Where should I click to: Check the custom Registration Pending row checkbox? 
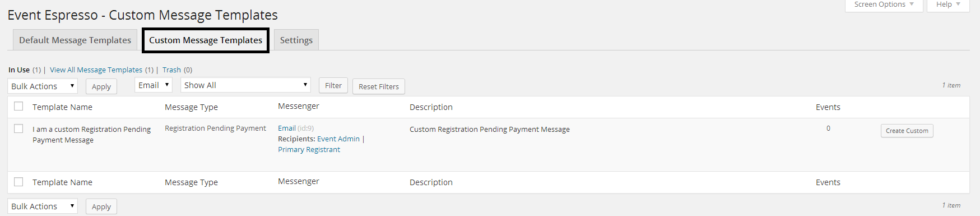pyautogui.click(x=18, y=128)
